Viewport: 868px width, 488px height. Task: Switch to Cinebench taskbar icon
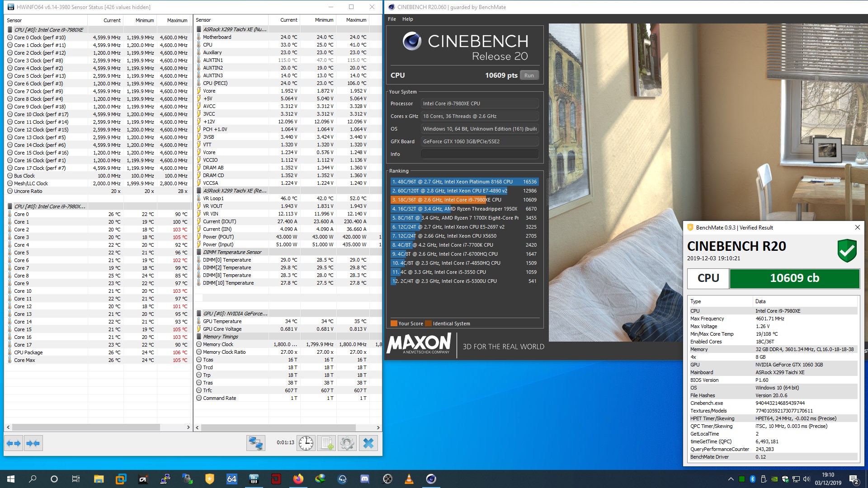coord(431,479)
